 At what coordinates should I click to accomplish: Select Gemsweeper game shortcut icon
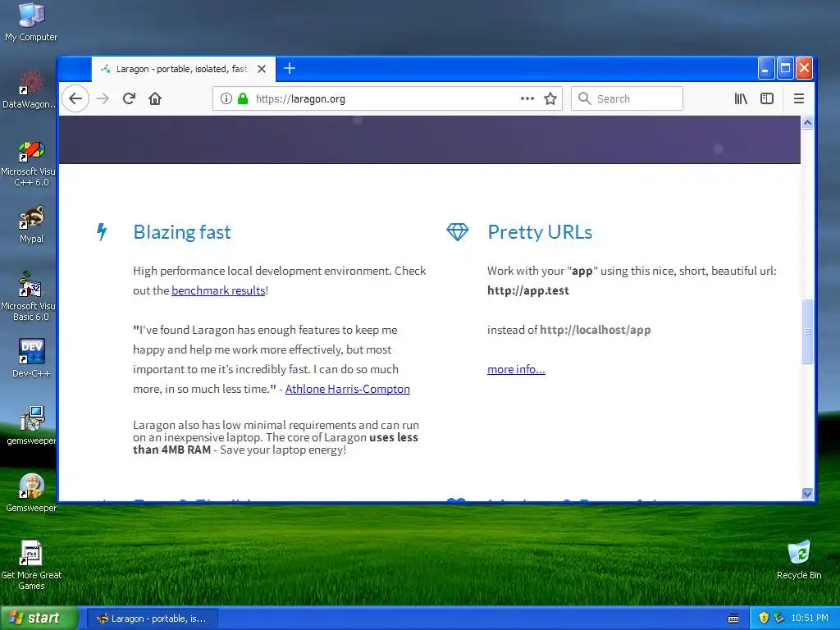pos(31,493)
